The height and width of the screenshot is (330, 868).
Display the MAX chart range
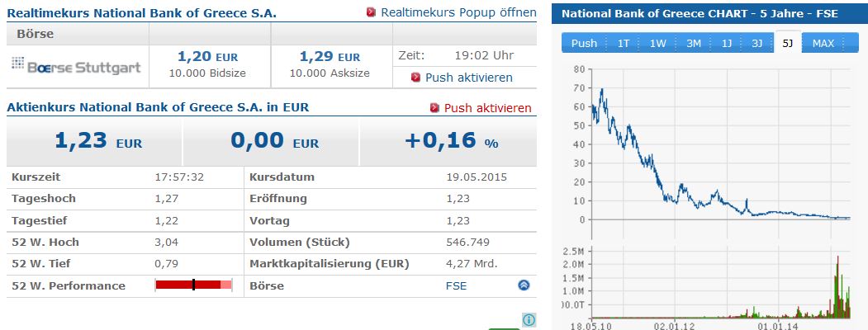823,44
